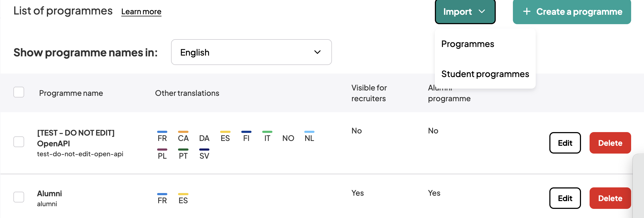The width and height of the screenshot is (644, 218).
Task: Click the NO translation tag in OpenAPI row
Action: [288, 138]
